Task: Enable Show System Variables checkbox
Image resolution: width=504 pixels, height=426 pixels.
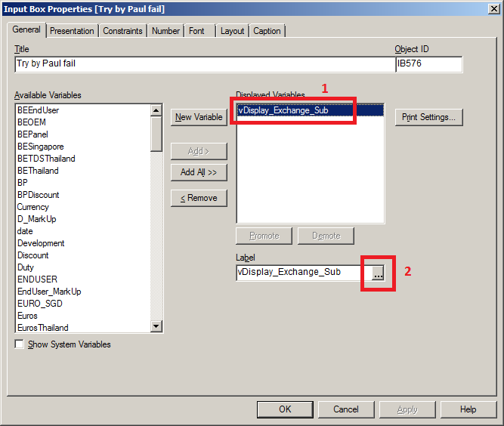Action: [20, 344]
